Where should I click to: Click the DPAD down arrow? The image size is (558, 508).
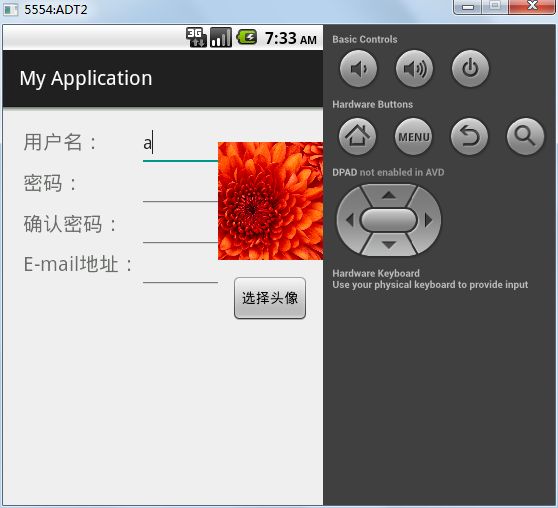[x=389, y=245]
